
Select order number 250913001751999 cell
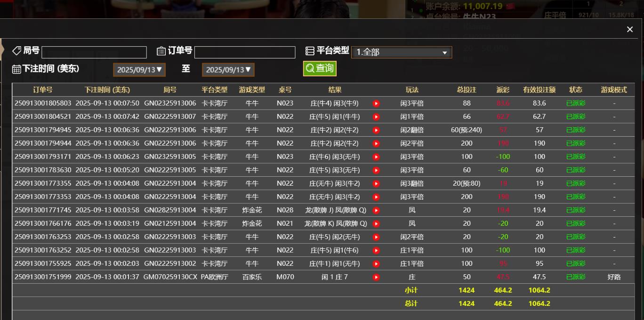coord(43,277)
